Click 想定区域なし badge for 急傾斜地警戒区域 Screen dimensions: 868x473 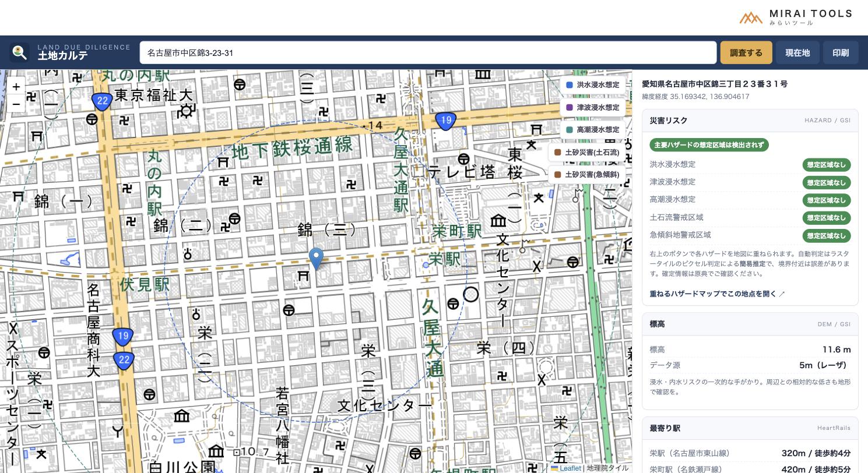point(827,235)
